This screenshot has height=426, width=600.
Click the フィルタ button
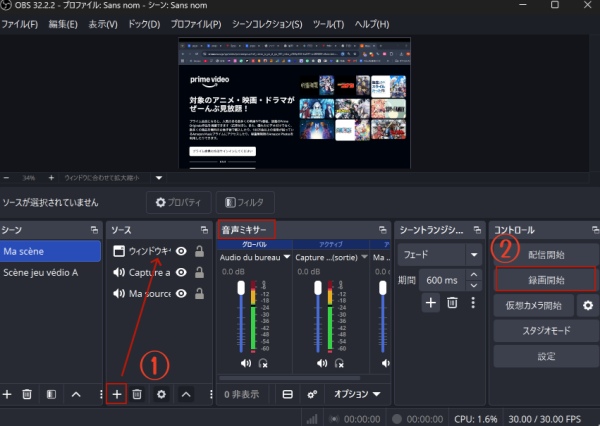(245, 202)
